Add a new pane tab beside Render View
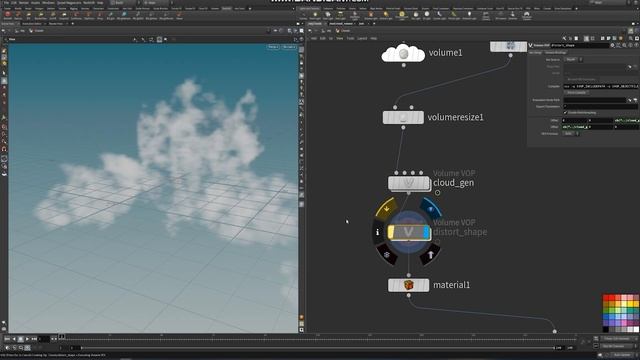640x360 pixels. tap(73, 24)
